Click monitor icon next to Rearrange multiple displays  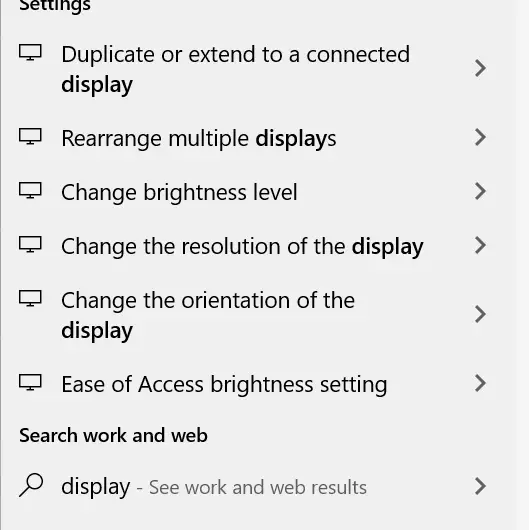click(x=30, y=136)
